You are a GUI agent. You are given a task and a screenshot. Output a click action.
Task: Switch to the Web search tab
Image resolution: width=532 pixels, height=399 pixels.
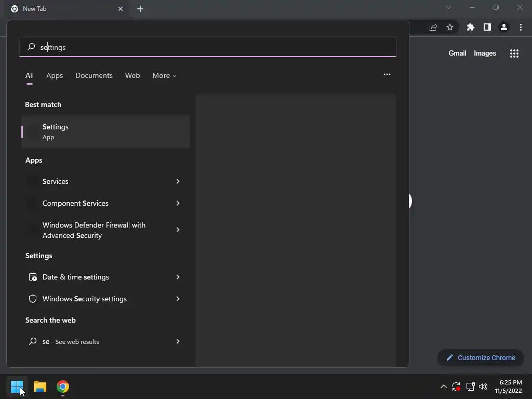(x=132, y=76)
